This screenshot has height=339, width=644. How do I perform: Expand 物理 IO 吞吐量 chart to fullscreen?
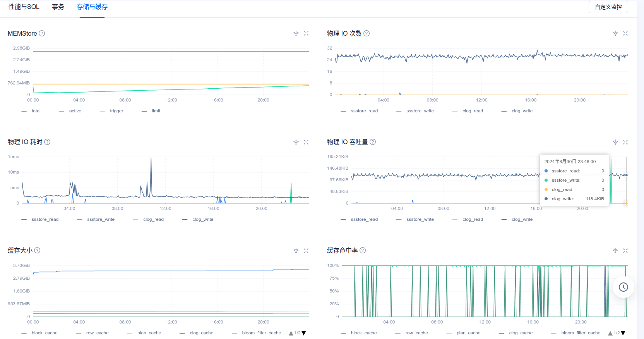(x=625, y=142)
